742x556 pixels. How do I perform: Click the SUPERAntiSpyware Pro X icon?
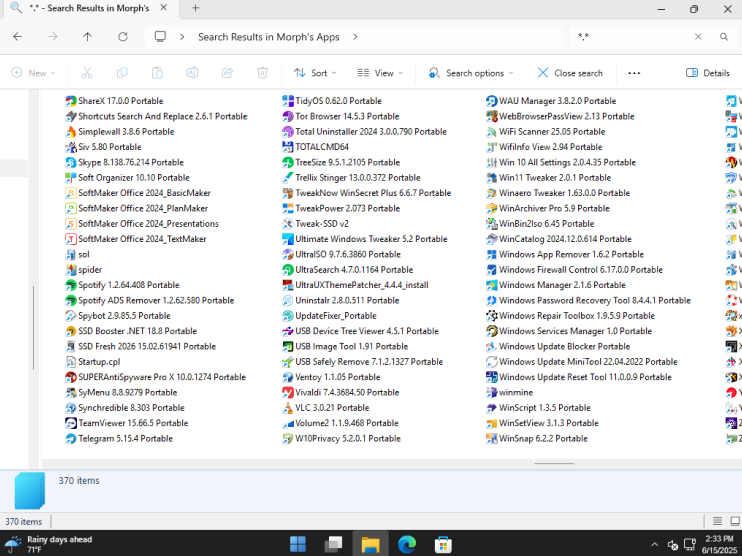tap(71, 377)
